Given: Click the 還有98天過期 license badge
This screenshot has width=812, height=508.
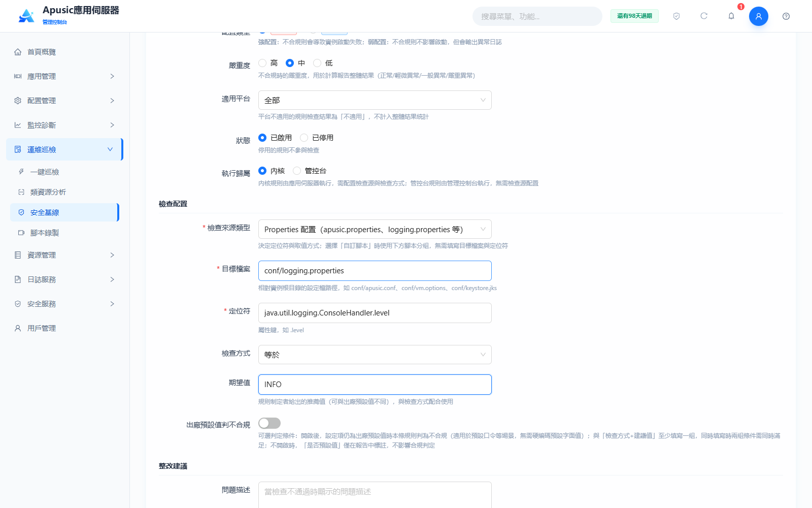Looking at the screenshot, I should (634, 16).
